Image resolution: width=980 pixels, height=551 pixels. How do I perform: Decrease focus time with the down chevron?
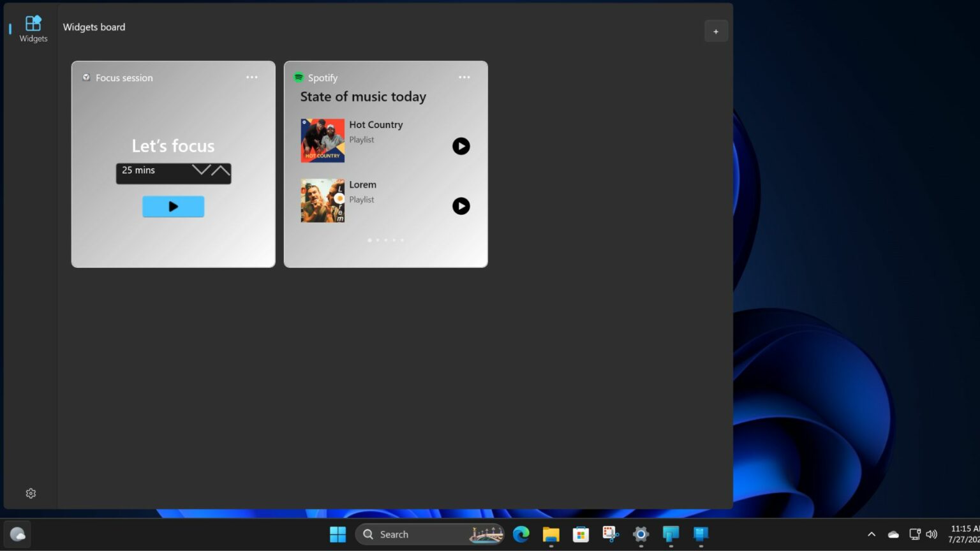(x=201, y=170)
